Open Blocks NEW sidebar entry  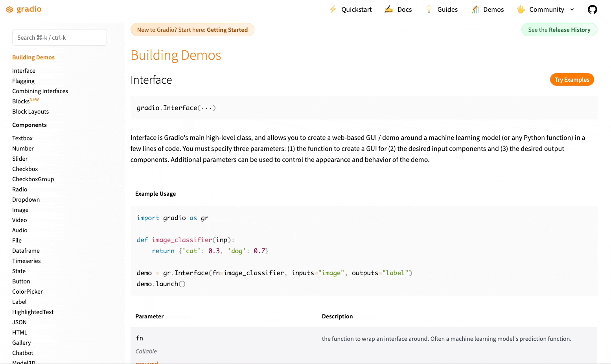pyautogui.click(x=26, y=101)
